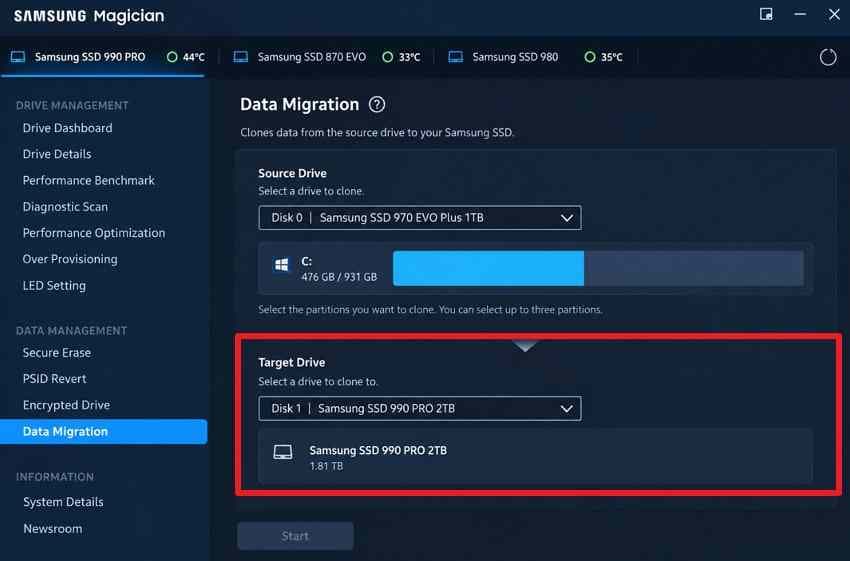
Task: Click the 44°C temperature status indicator
Action: click(x=186, y=57)
